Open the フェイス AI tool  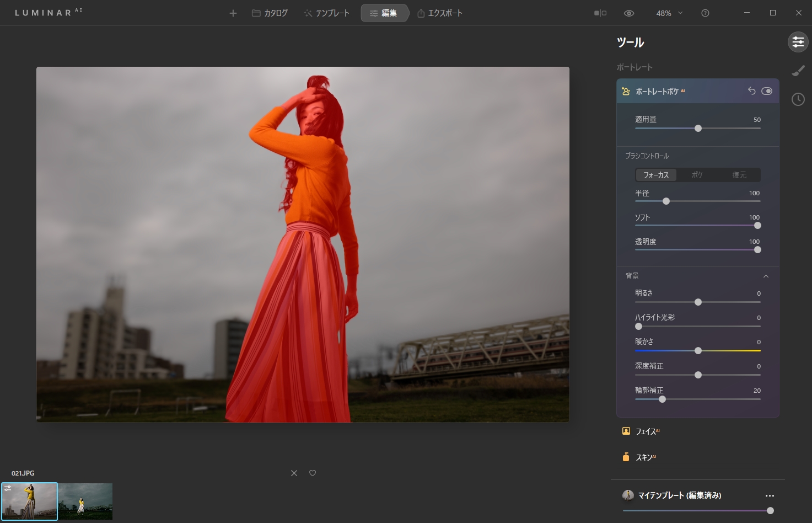click(646, 431)
